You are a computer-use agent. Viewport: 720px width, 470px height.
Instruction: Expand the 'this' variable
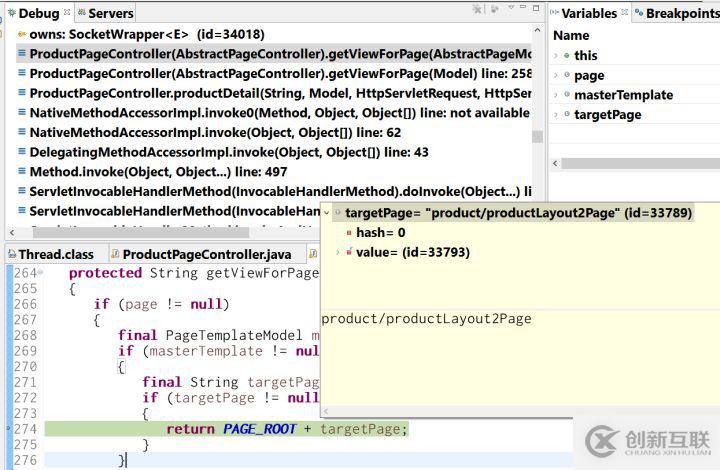click(556, 56)
